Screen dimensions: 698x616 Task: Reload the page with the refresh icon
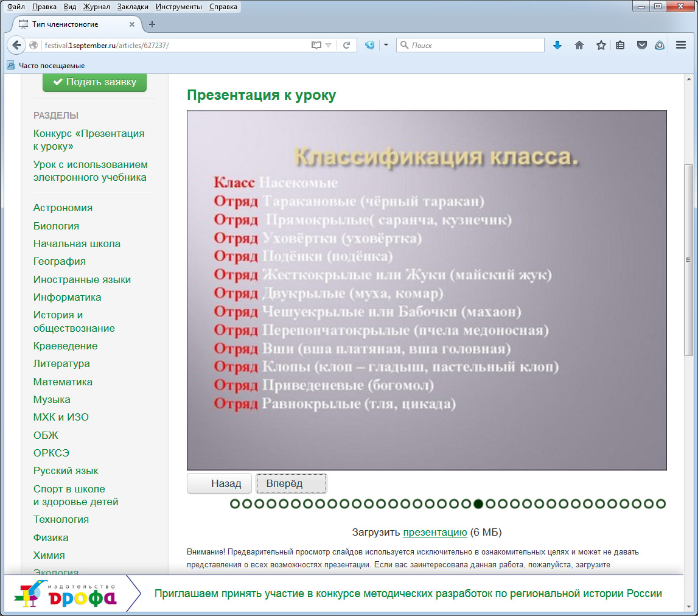pyautogui.click(x=346, y=45)
